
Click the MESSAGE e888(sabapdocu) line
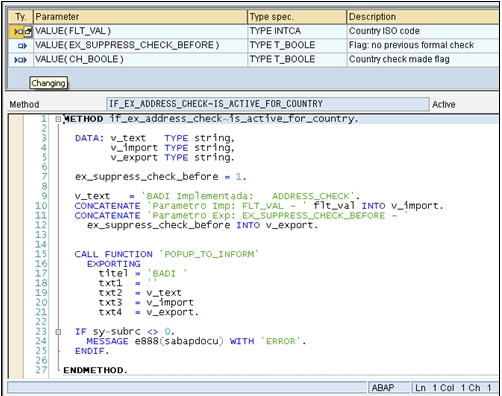(196, 341)
